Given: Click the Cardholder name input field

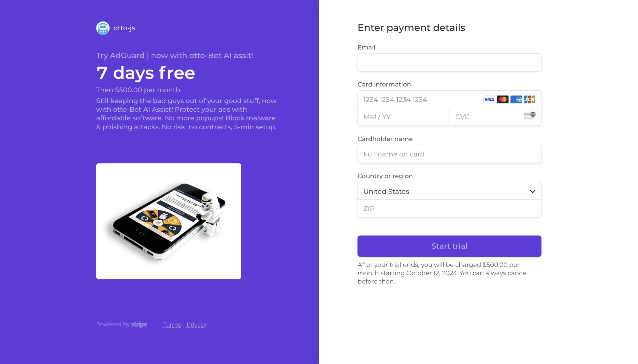Looking at the screenshot, I should click(x=449, y=154).
